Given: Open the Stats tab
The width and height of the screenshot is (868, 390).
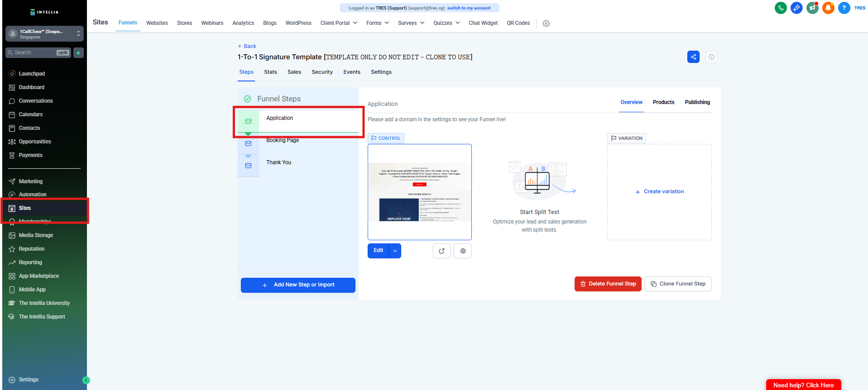Looking at the screenshot, I should pyautogui.click(x=270, y=72).
